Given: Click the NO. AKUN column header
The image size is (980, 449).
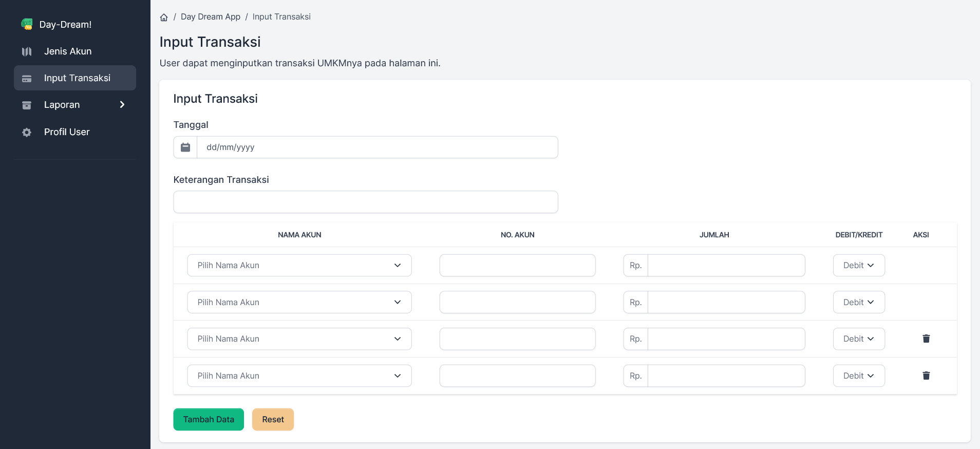Looking at the screenshot, I should point(517,235).
